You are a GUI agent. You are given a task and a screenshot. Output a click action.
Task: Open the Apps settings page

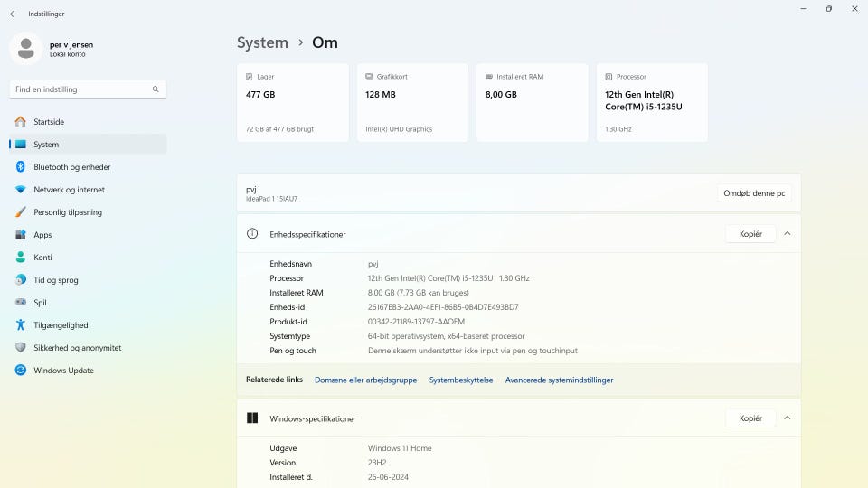(x=42, y=235)
